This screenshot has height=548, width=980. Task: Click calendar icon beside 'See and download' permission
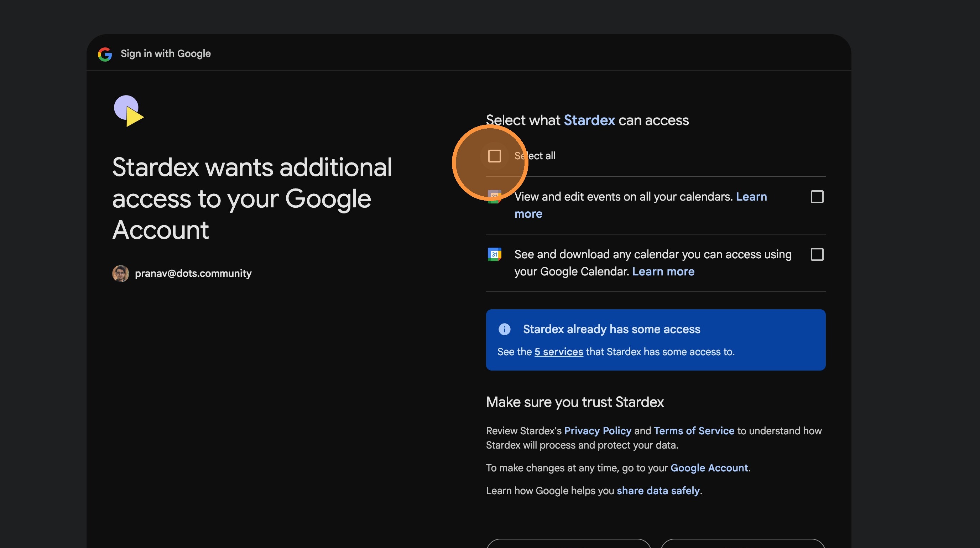tap(494, 254)
